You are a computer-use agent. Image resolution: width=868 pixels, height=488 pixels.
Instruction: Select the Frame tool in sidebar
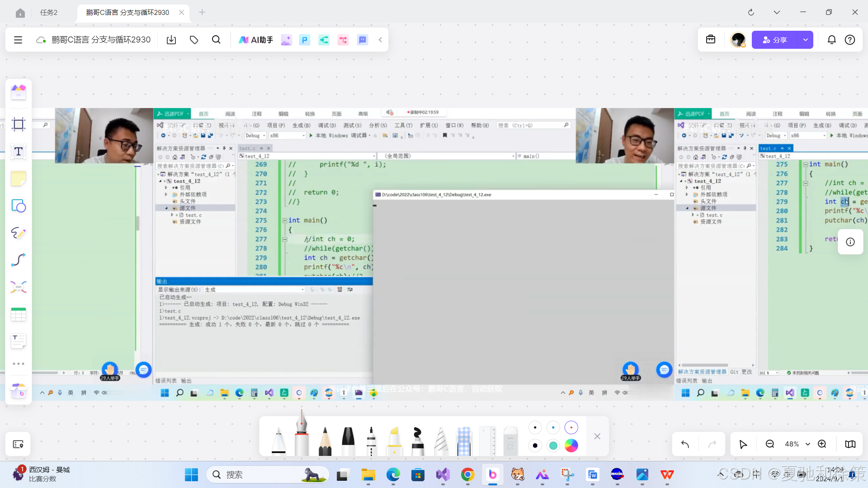(19, 124)
